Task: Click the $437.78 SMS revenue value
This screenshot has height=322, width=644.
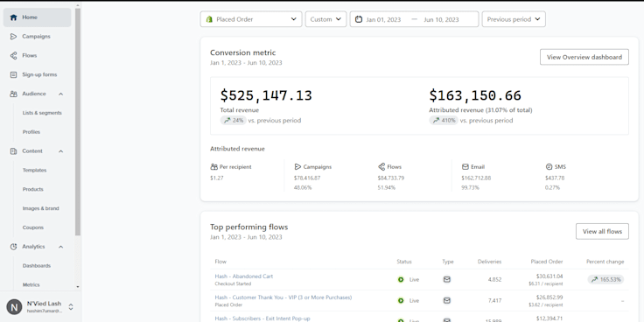Action: (555, 178)
